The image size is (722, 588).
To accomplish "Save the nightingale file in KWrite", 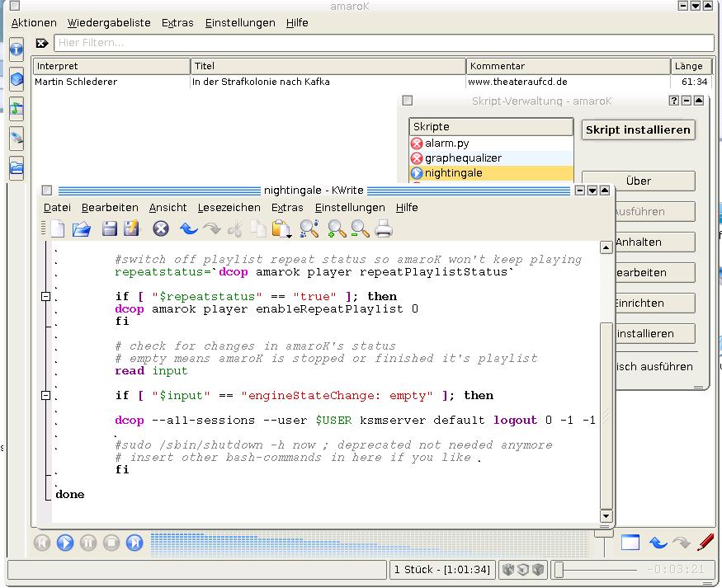I will (x=109, y=228).
